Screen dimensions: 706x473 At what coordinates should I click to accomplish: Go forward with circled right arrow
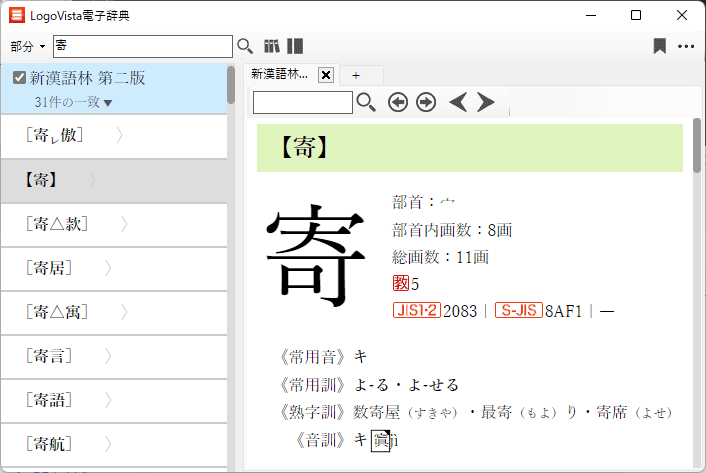(x=426, y=102)
